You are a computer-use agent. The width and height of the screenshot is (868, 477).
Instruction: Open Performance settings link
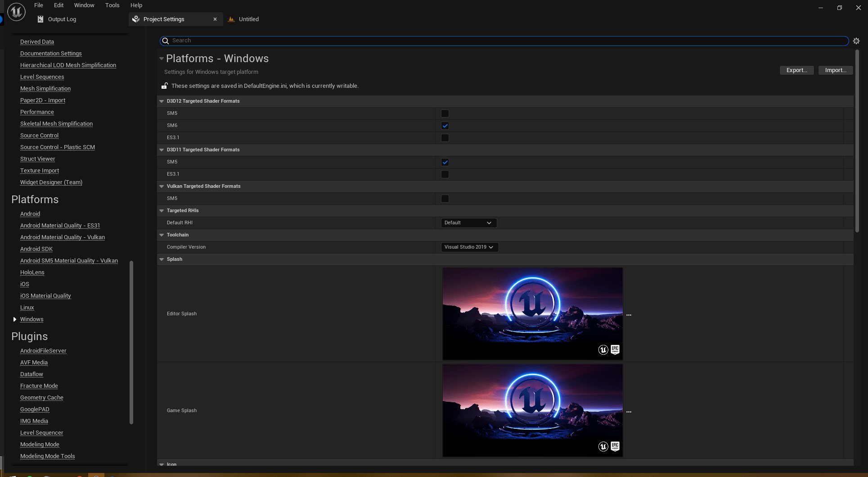tap(37, 112)
